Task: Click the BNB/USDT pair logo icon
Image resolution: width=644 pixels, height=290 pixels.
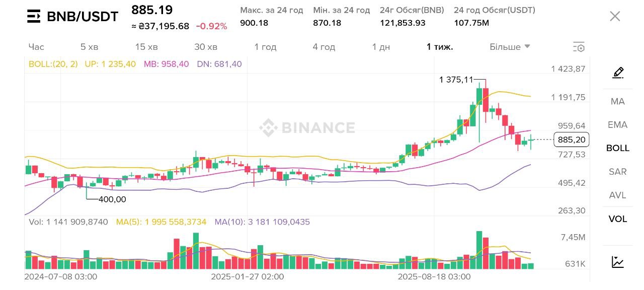Action: [34, 16]
